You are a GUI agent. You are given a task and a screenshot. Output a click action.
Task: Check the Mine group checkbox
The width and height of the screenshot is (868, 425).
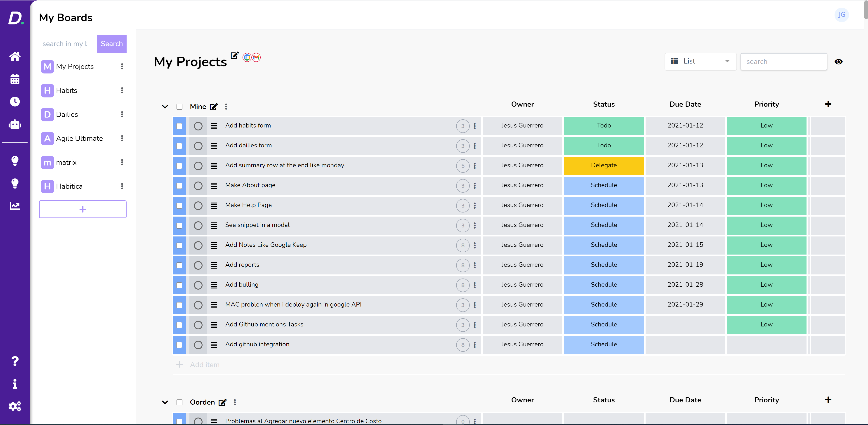tap(180, 106)
